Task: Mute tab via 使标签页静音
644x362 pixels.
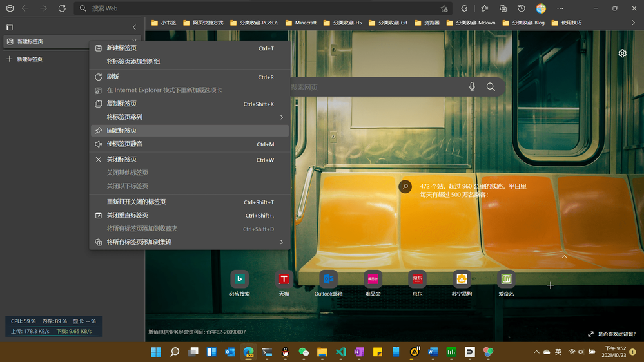Action: click(190, 144)
